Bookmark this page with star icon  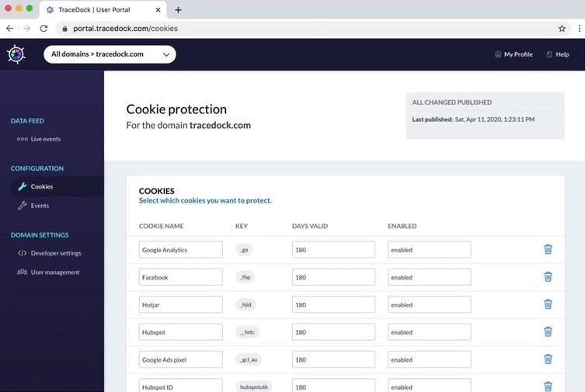click(562, 28)
